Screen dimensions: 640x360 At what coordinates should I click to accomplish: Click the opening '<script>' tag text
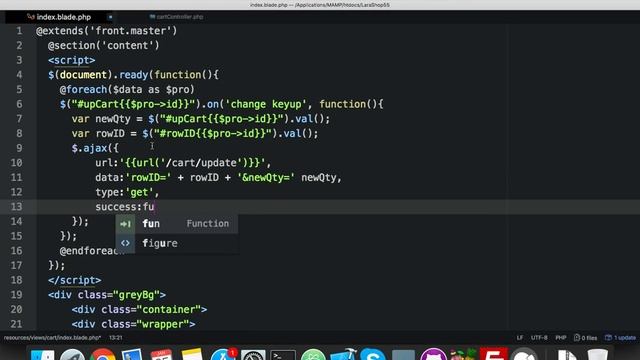(71, 60)
